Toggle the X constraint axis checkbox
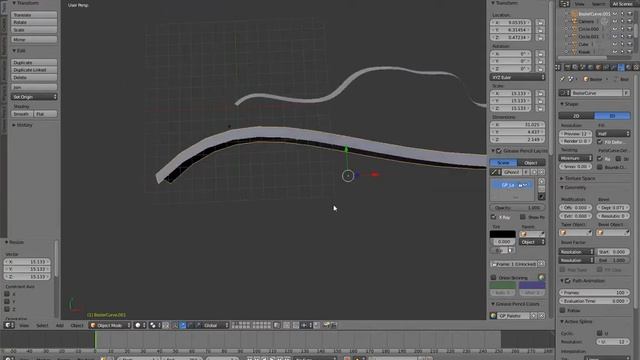This screenshot has width=640, height=360. coord(7,294)
